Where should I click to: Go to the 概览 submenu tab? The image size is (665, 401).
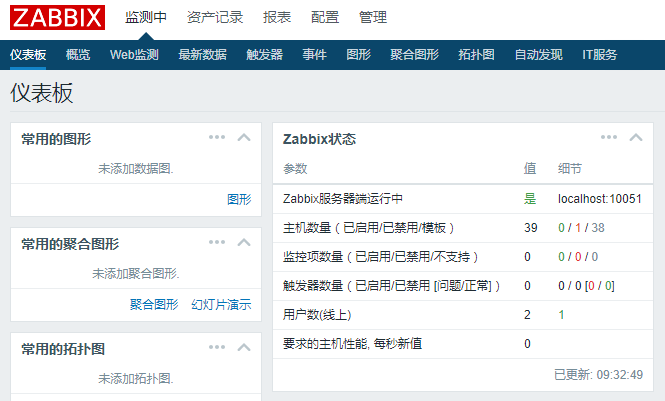point(78,55)
